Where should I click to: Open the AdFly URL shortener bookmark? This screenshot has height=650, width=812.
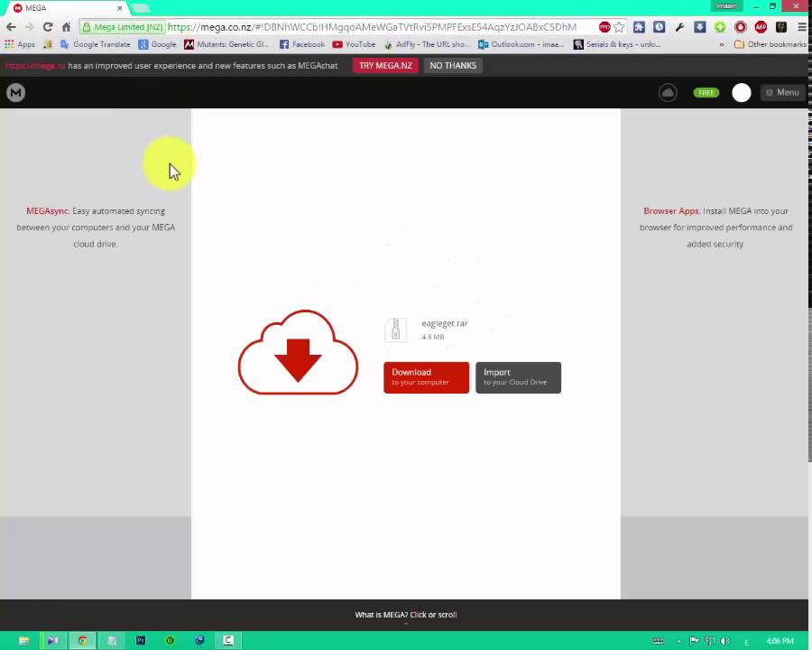click(426, 44)
